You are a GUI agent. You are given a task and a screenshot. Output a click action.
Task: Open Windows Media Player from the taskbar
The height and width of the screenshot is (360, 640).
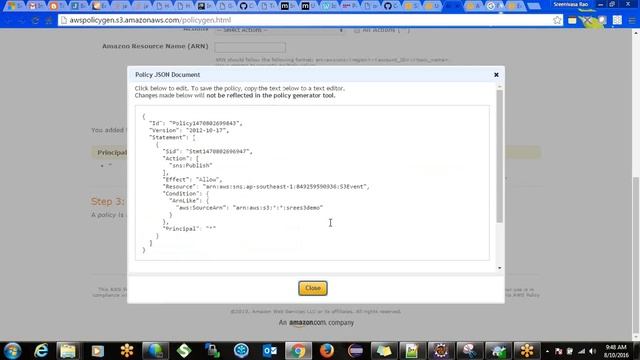pos(98,351)
